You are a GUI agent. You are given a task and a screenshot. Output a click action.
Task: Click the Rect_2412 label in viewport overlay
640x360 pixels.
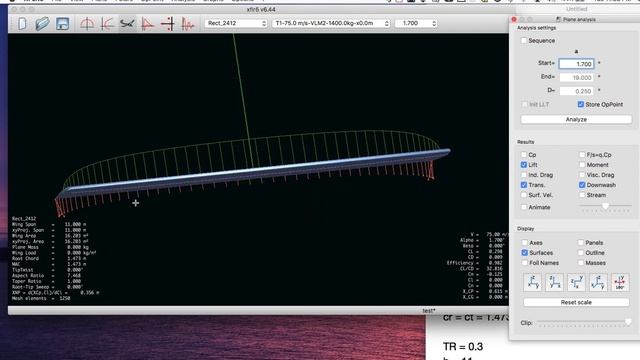[24, 219]
